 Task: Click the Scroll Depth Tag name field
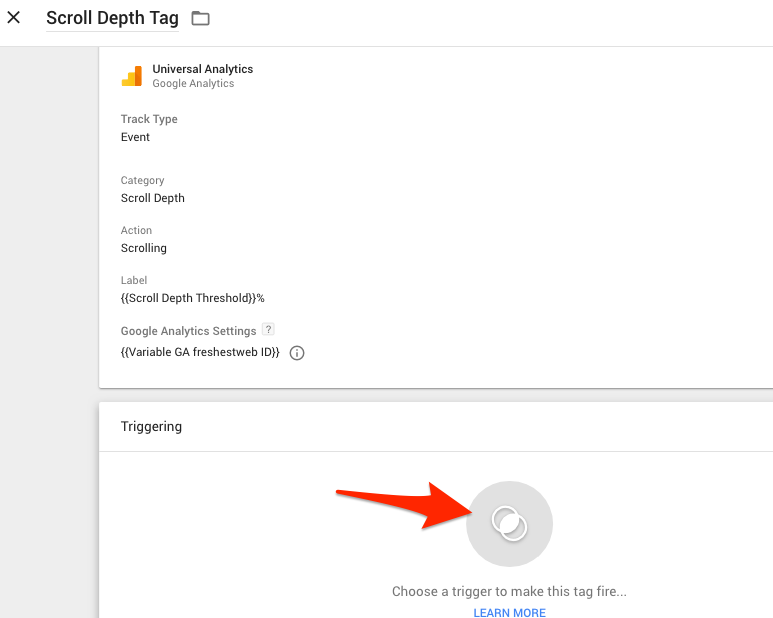point(112,18)
